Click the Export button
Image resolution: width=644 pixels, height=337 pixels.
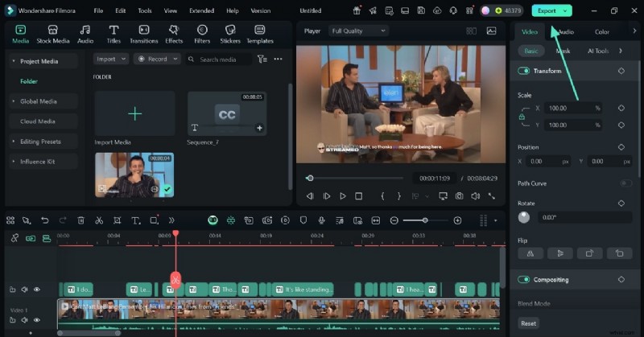547,11
